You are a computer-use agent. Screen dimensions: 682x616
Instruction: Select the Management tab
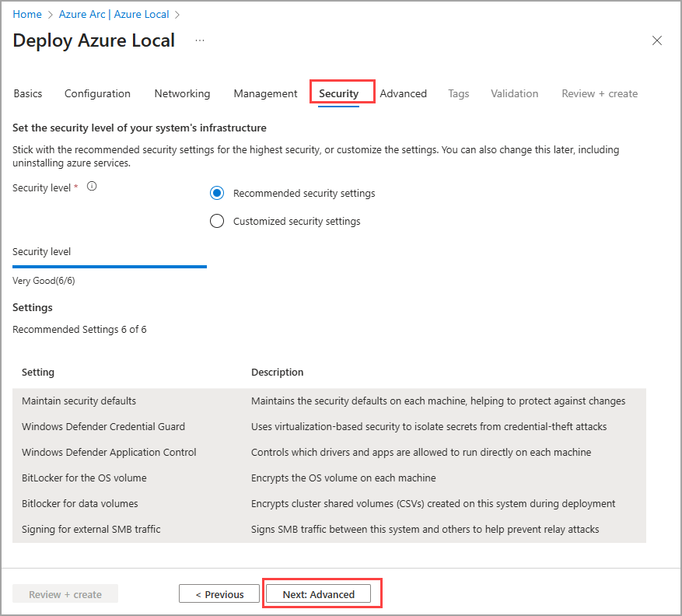click(265, 93)
